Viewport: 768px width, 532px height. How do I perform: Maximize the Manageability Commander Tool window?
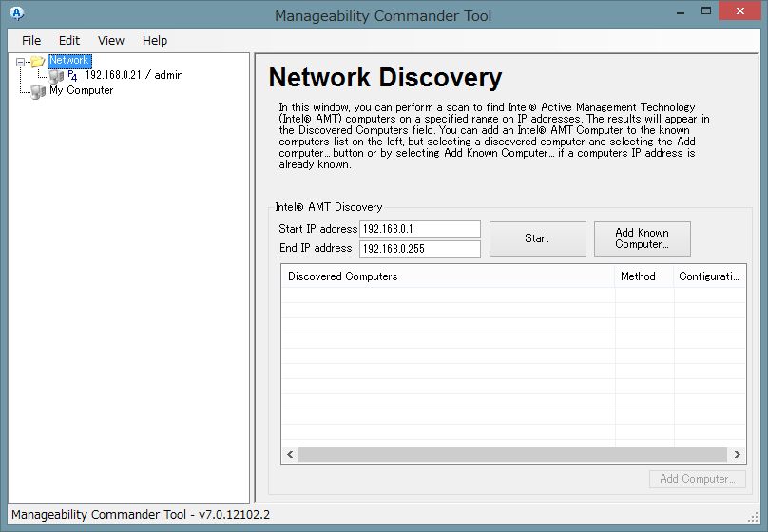(x=706, y=11)
